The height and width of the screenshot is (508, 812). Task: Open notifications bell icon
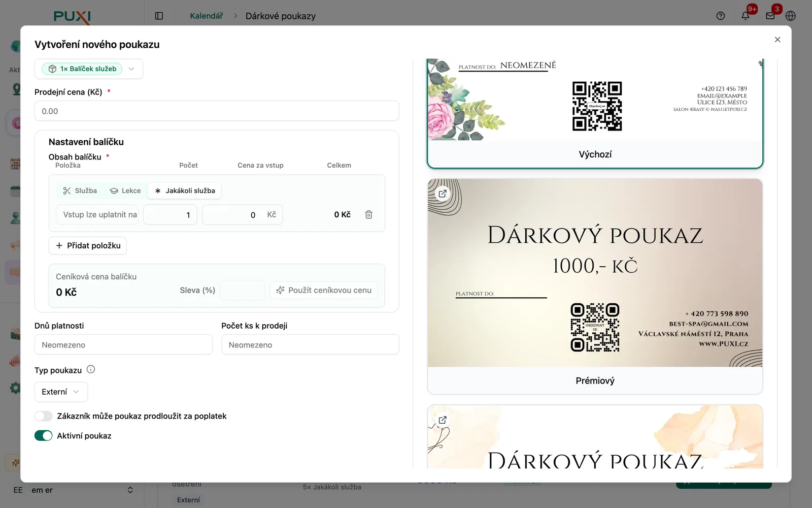(745, 16)
